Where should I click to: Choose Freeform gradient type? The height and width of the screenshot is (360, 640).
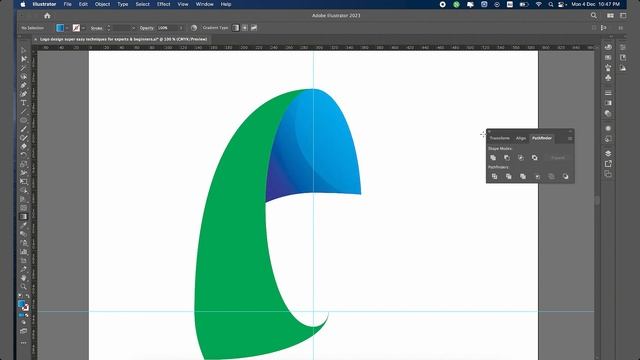pos(254,28)
